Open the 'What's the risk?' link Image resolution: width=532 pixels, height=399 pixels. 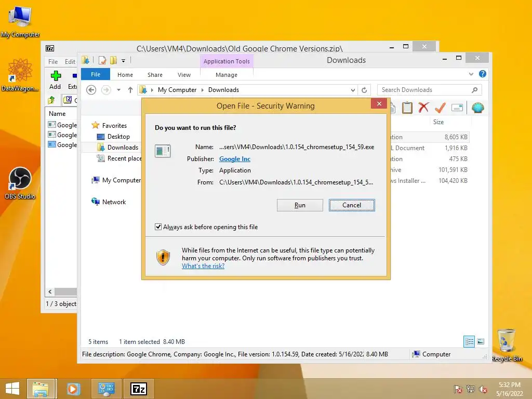(x=203, y=266)
